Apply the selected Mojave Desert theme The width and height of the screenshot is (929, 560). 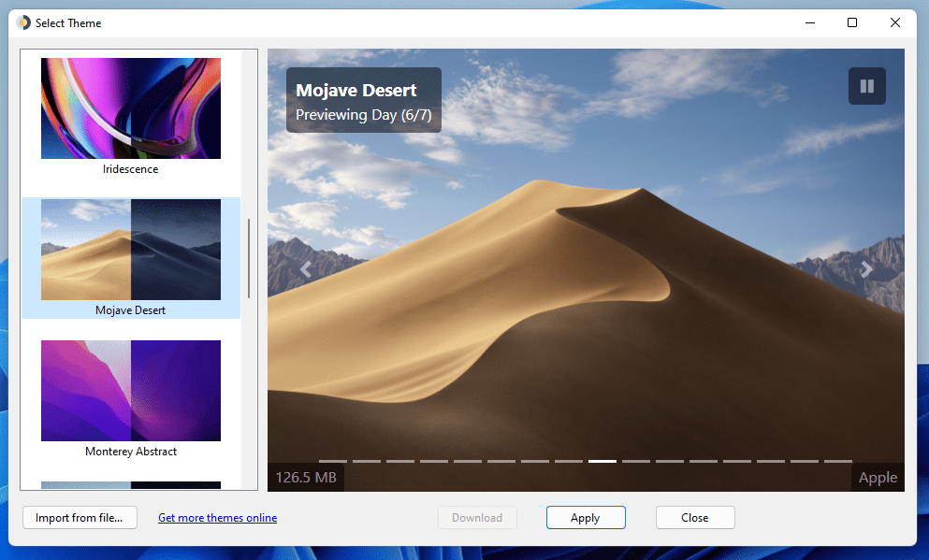[x=586, y=517]
